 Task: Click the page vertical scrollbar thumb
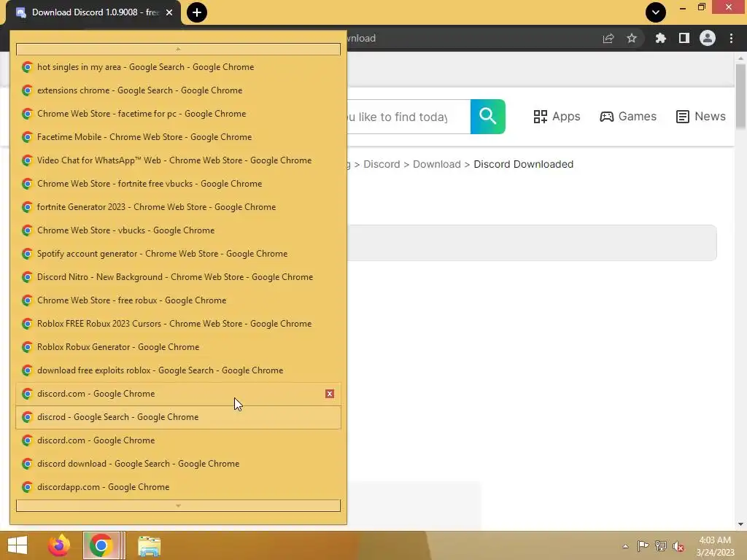[740, 96]
